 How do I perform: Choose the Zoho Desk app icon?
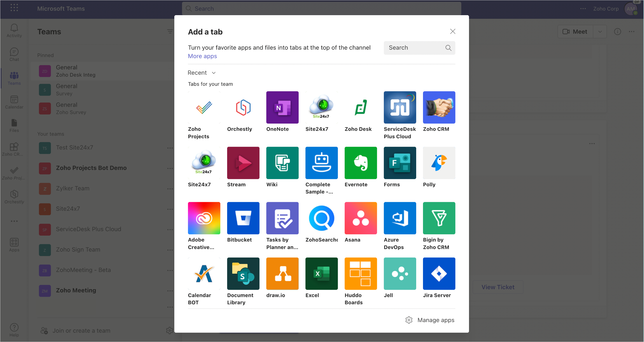[x=360, y=107]
